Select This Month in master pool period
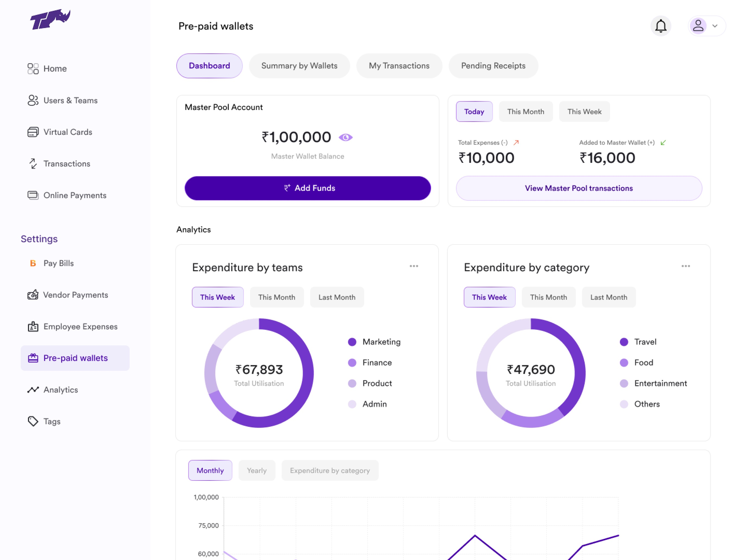 point(526,112)
